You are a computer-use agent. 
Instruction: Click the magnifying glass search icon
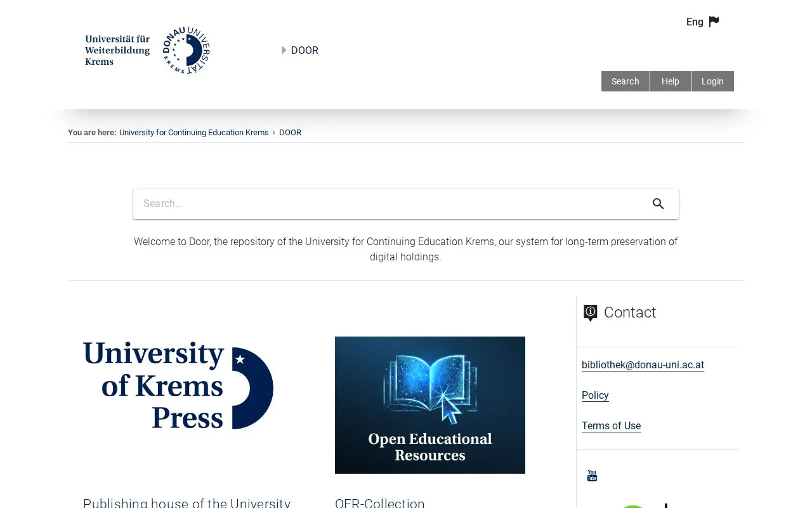[658, 204]
